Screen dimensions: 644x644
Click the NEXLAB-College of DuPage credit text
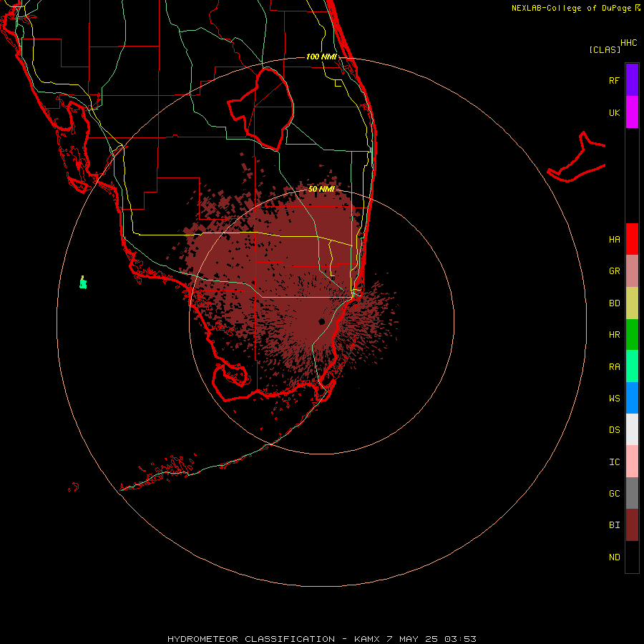pos(571,8)
